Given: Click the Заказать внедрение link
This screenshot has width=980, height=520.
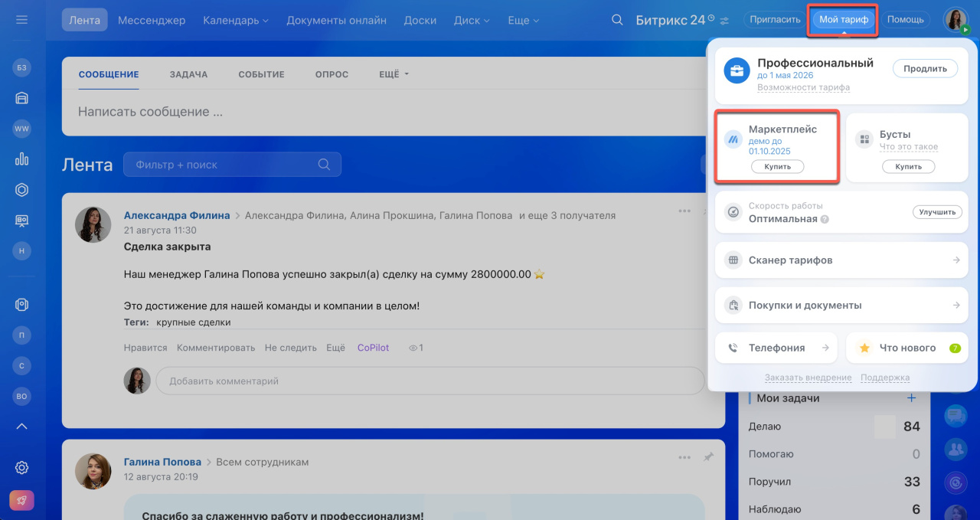Looking at the screenshot, I should point(808,378).
